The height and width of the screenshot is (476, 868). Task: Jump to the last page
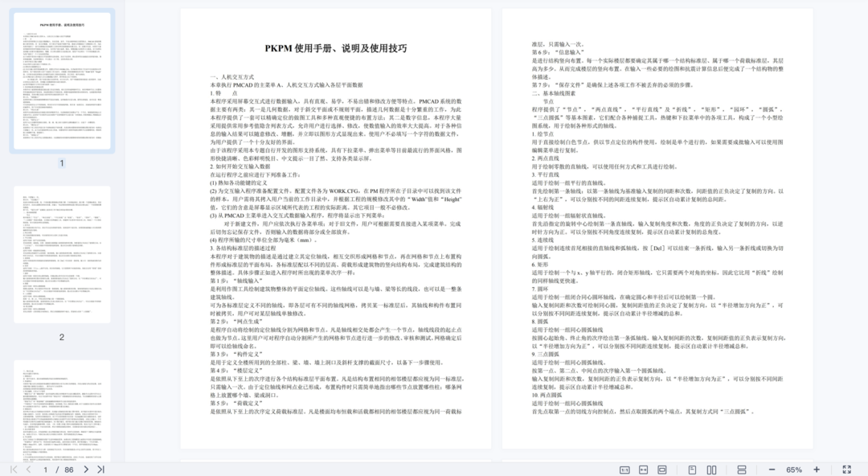coord(100,470)
